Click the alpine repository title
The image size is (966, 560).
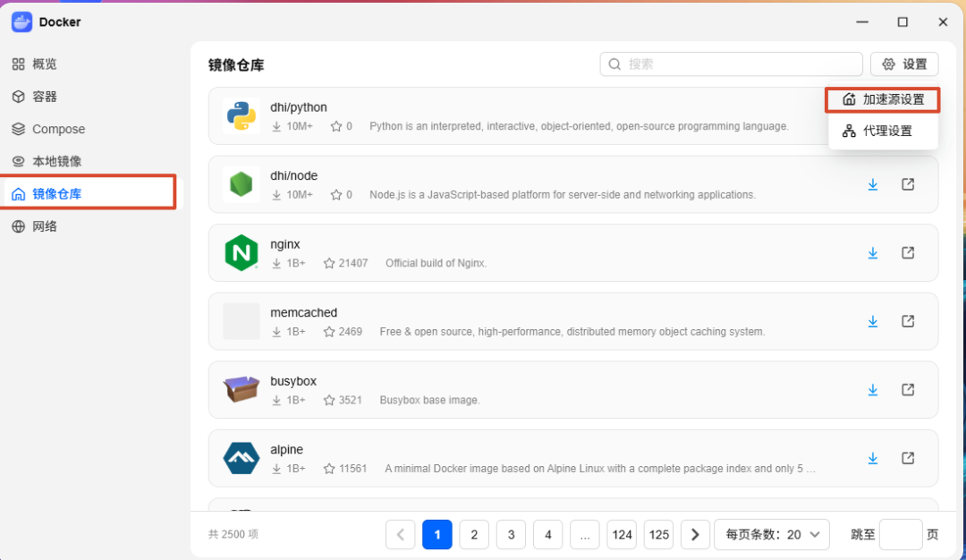(286, 449)
